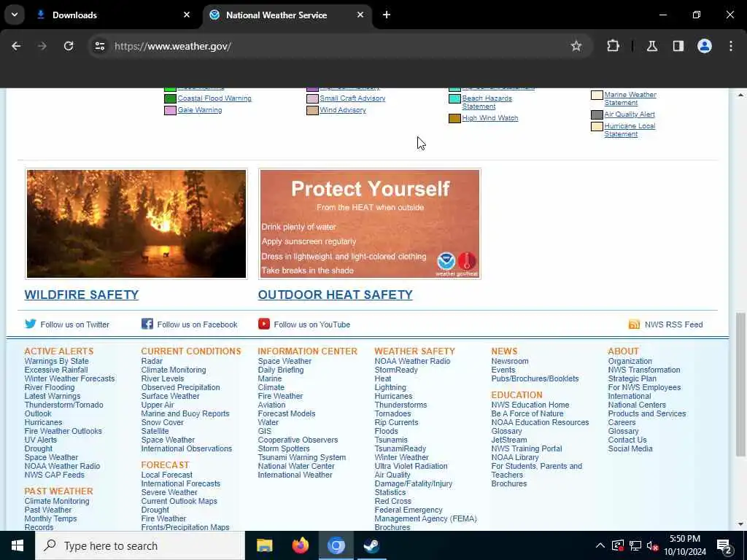Click the network tray icon

coord(635,546)
